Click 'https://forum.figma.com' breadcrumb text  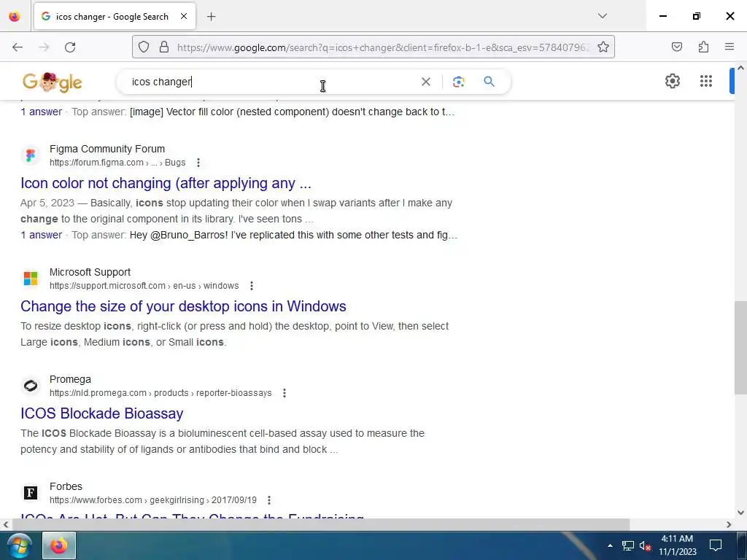pyautogui.click(x=97, y=163)
